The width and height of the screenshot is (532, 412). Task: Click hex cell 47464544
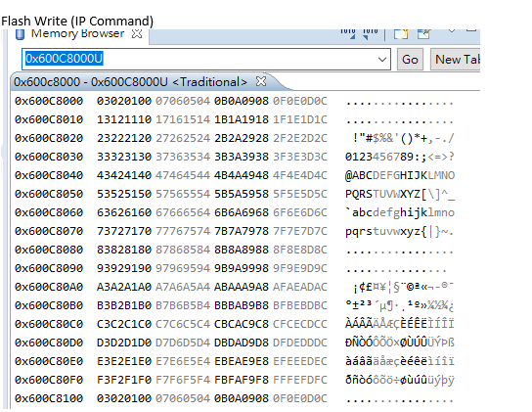[x=183, y=175]
